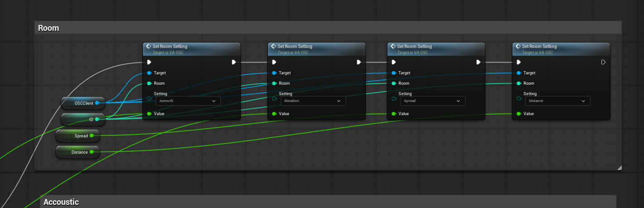Viewport: 644px width, 208px height.
Task: Click the function icon in the first Set Room Setting header
Action: [148, 46]
